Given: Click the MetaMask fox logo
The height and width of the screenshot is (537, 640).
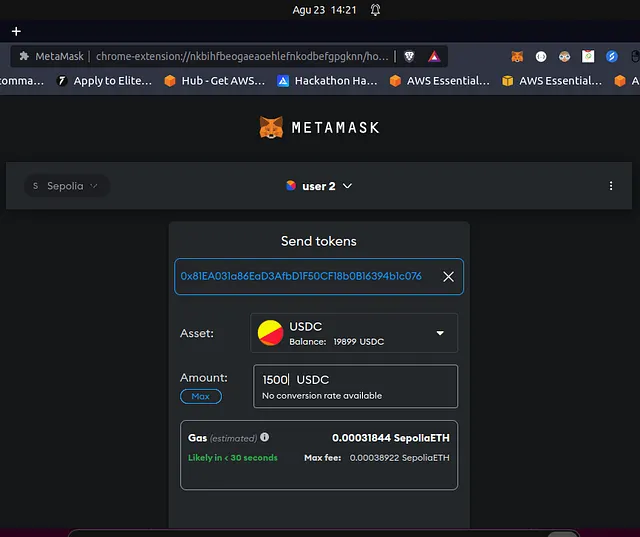Looking at the screenshot, I should (x=270, y=128).
